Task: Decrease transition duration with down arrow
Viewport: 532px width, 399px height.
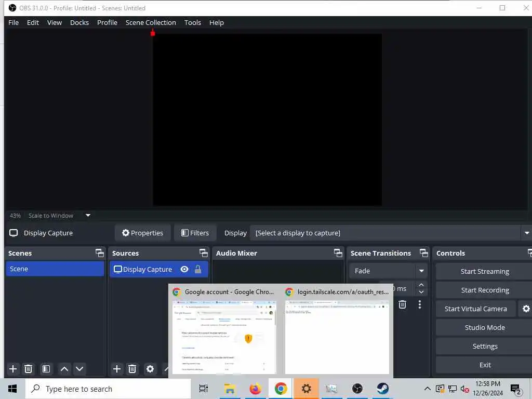Action: pyautogui.click(x=421, y=292)
